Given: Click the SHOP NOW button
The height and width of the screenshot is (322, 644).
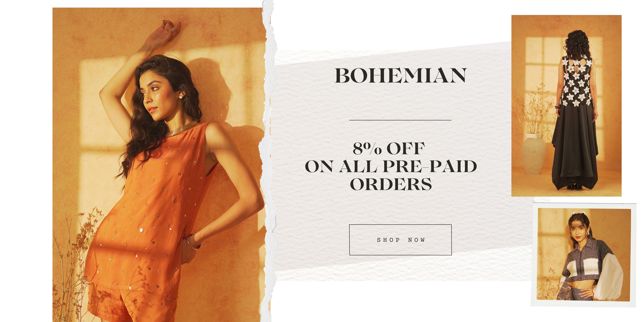Looking at the screenshot, I should point(400,240).
